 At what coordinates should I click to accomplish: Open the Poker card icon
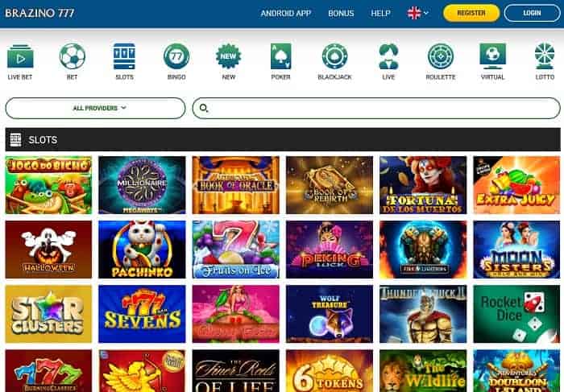pos(280,56)
